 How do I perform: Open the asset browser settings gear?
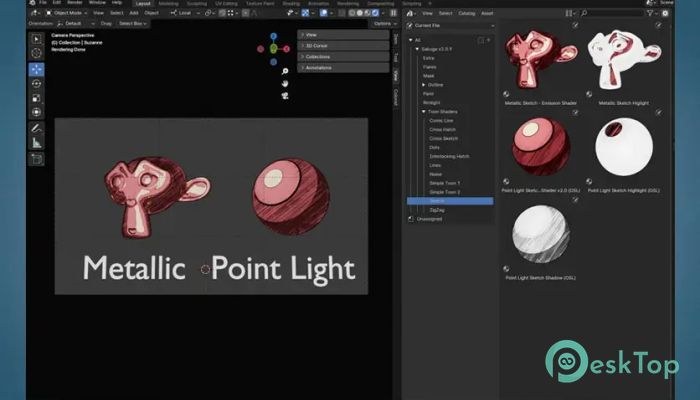point(665,13)
